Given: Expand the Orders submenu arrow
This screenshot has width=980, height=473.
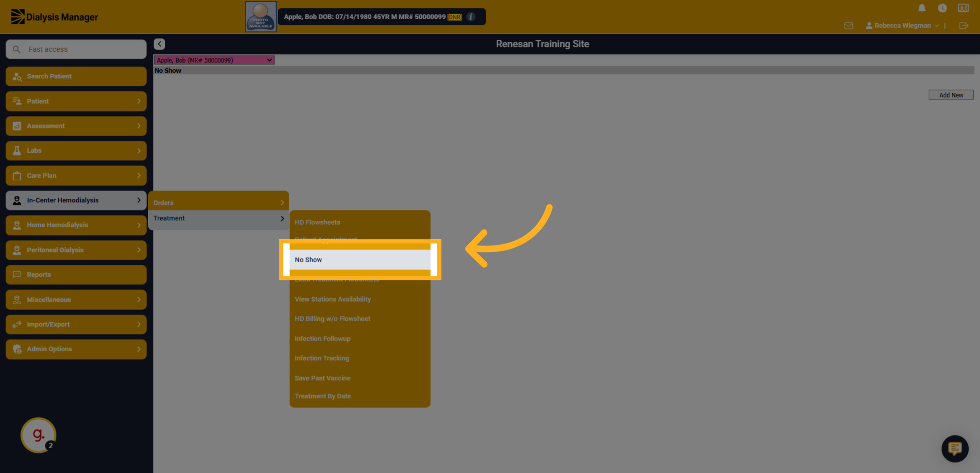Looking at the screenshot, I should click(x=282, y=203).
